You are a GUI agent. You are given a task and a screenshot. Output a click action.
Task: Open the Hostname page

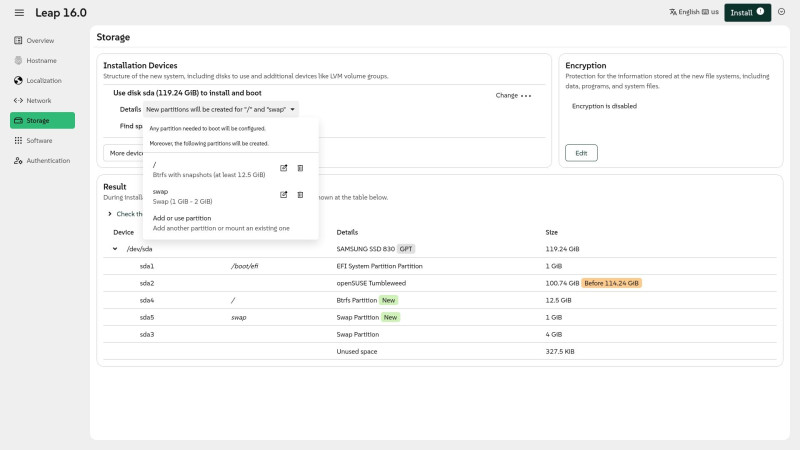coord(41,60)
